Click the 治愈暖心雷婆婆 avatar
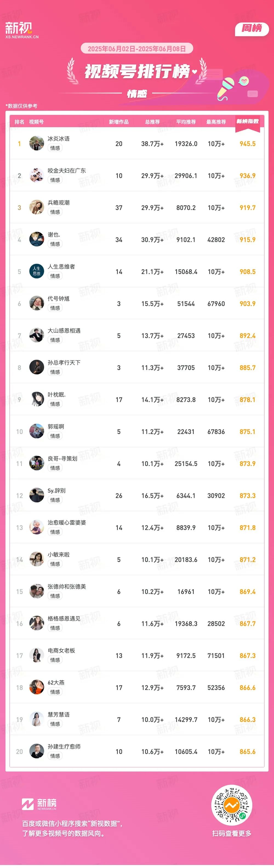The width and height of the screenshot is (274, 868). point(36,528)
